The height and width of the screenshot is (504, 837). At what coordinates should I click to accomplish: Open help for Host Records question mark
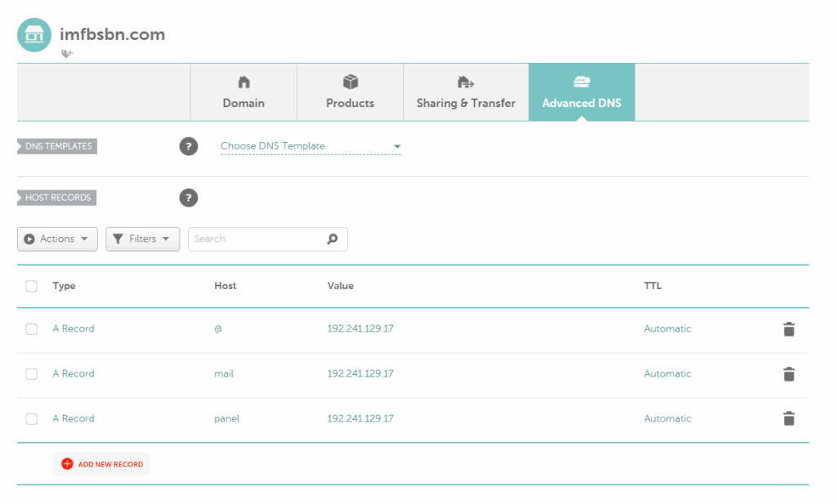pos(189,198)
